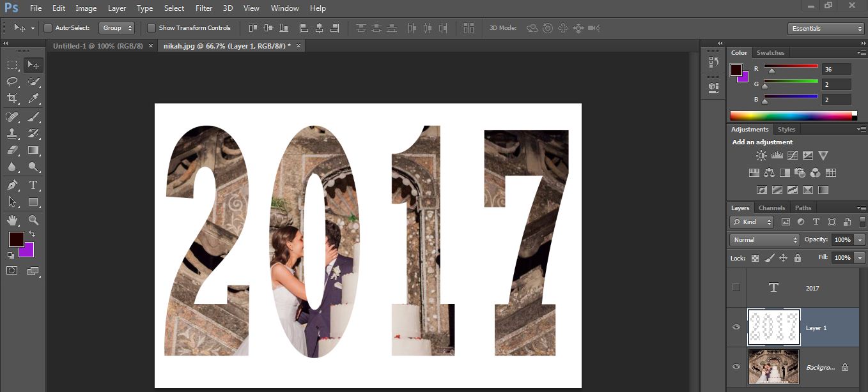Enable Show Transform Controls

click(x=151, y=27)
